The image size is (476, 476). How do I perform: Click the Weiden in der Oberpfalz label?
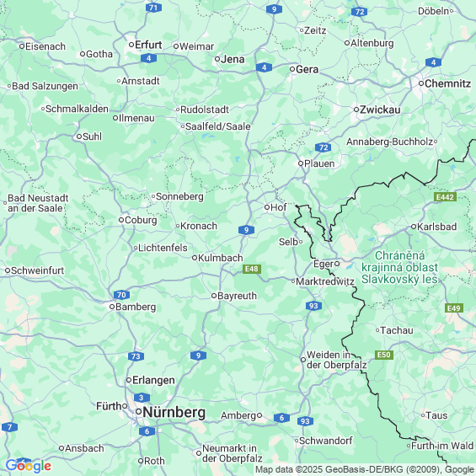tap(337, 360)
